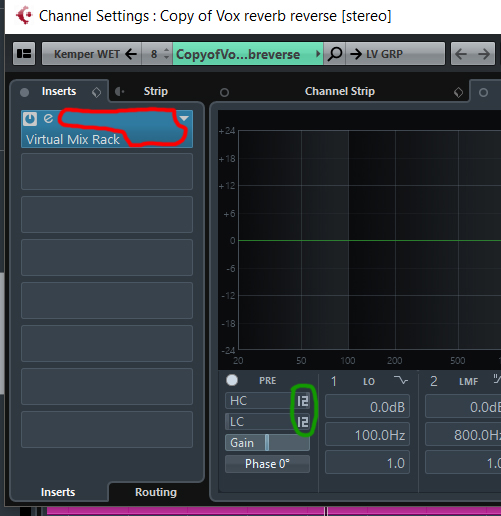Click the PRE section label
The width and height of the screenshot is (501, 516).
[268, 381]
